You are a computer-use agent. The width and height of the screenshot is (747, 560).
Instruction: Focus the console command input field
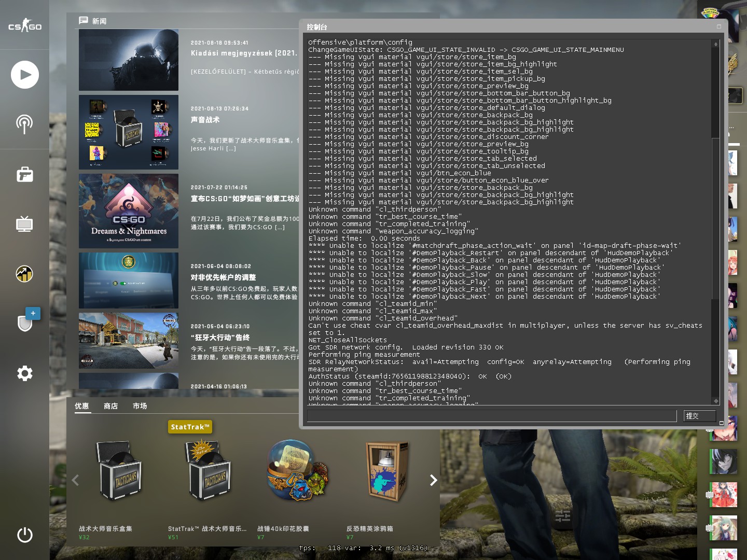coord(492,416)
